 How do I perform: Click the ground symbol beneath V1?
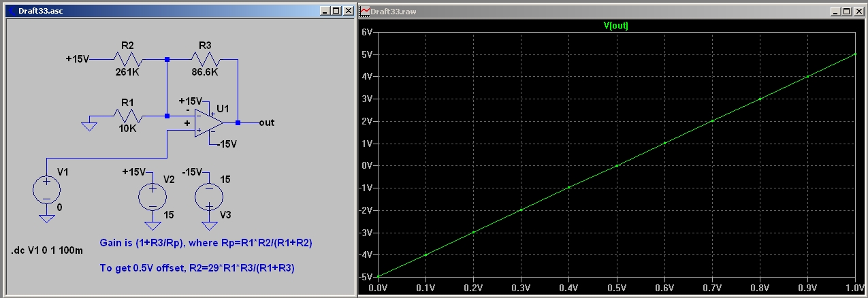(x=46, y=219)
